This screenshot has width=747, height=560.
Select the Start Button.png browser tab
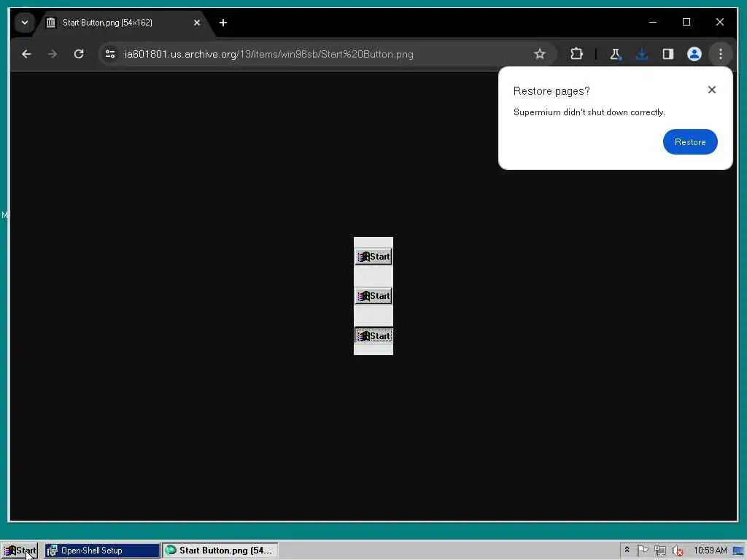point(124,23)
